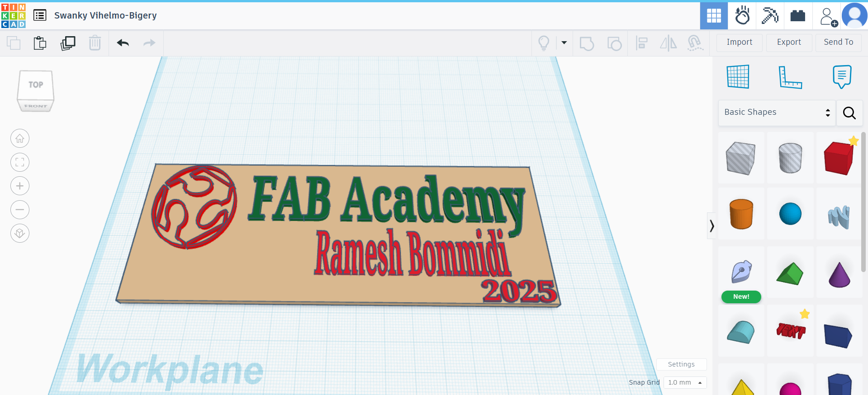Open workplane Settings button
The height and width of the screenshot is (395, 868).
681,364
